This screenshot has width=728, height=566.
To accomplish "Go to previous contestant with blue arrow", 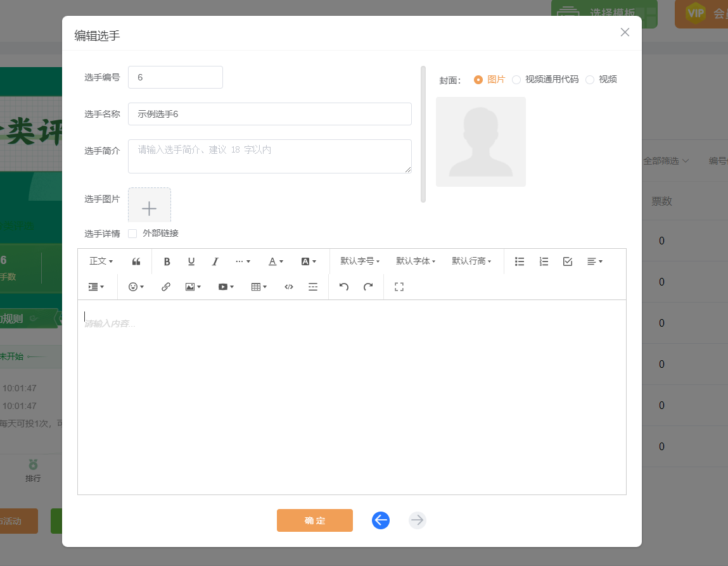I will click(381, 520).
